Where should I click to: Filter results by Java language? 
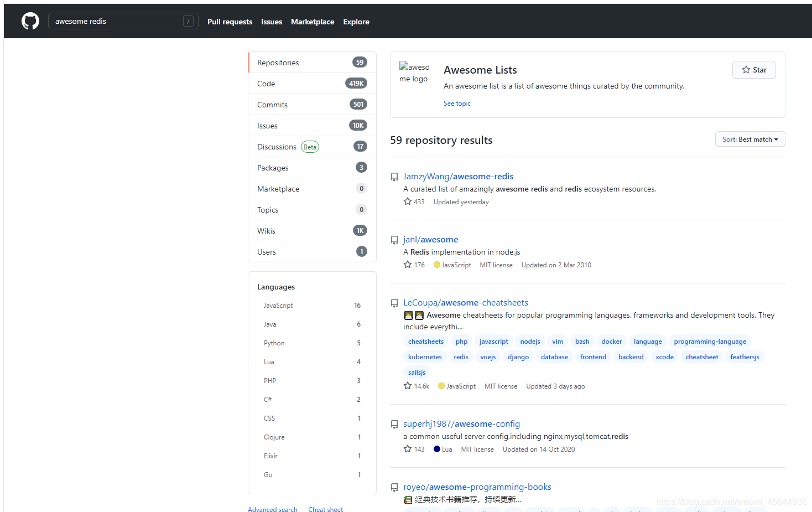[312, 324]
